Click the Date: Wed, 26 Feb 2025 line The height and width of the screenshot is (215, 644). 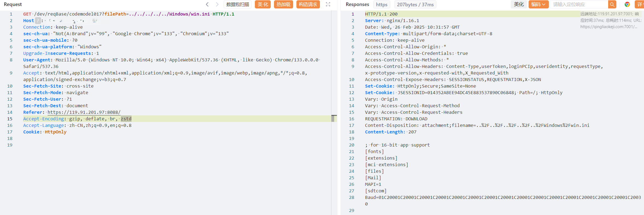(412, 27)
